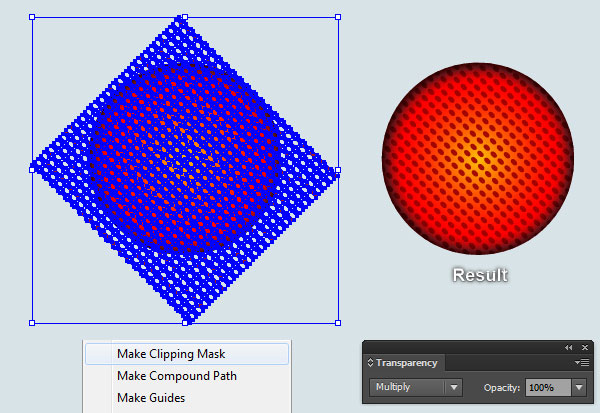Click the bottom-left selection bounding box handle
The image size is (600, 413).
tap(32, 323)
